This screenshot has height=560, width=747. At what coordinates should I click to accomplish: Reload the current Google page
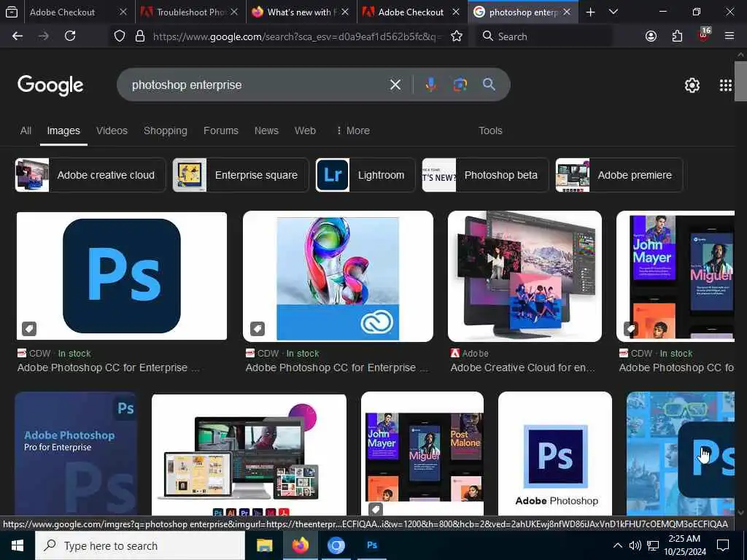pos(70,36)
